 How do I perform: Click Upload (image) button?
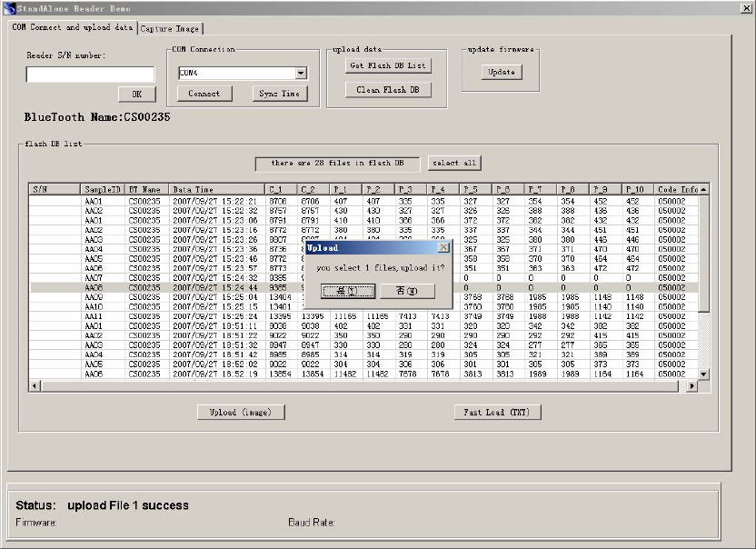click(x=241, y=413)
